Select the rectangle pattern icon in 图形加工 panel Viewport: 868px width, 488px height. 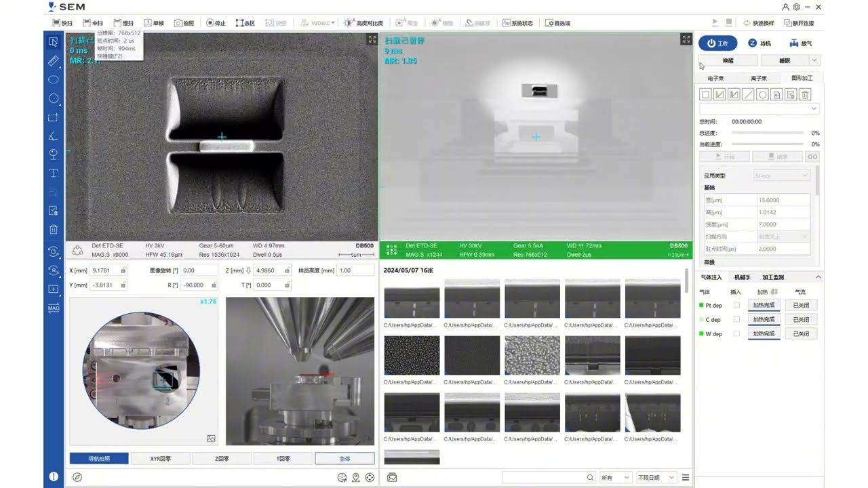pyautogui.click(x=705, y=94)
